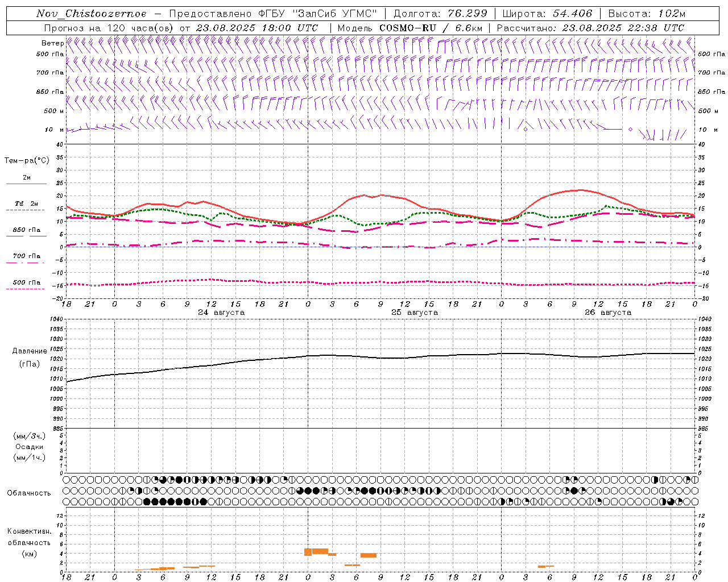Select the text Предоставлено ФГБУ "ЗапСиб УГМС"
The height and width of the screenshot is (582, 728).
pos(274,14)
